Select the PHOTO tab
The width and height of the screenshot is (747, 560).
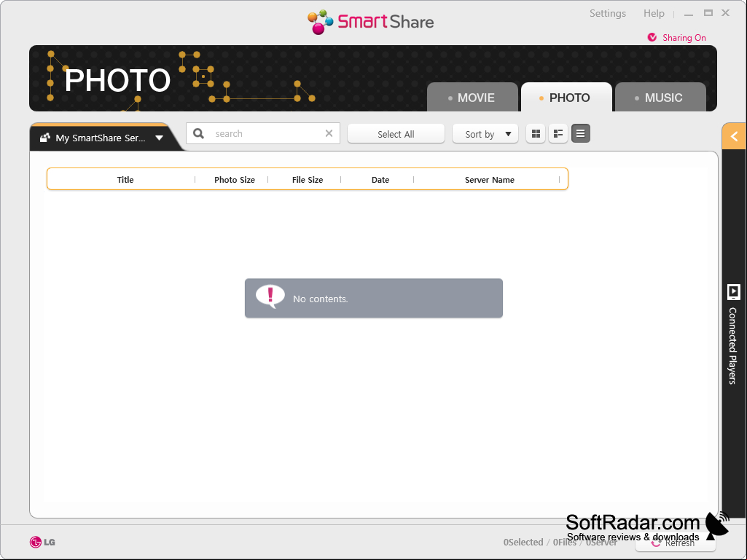(x=566, y=97)
